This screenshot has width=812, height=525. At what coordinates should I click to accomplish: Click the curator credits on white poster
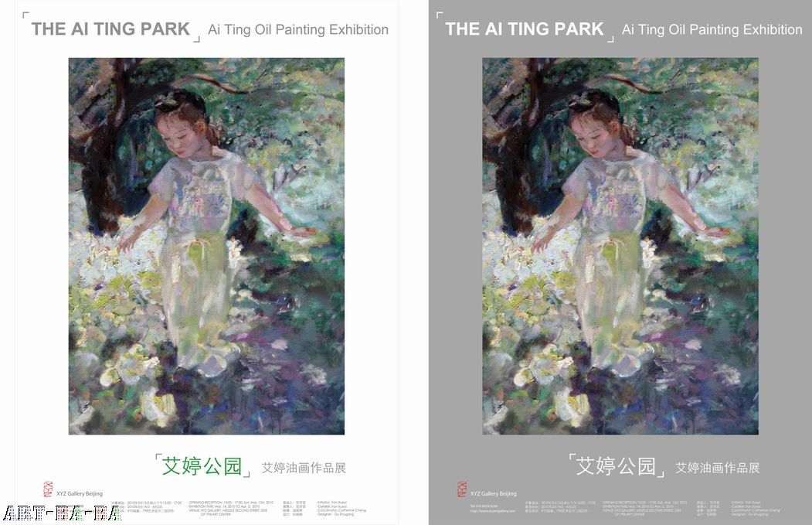pyautogui.click(x=341, y=509)
